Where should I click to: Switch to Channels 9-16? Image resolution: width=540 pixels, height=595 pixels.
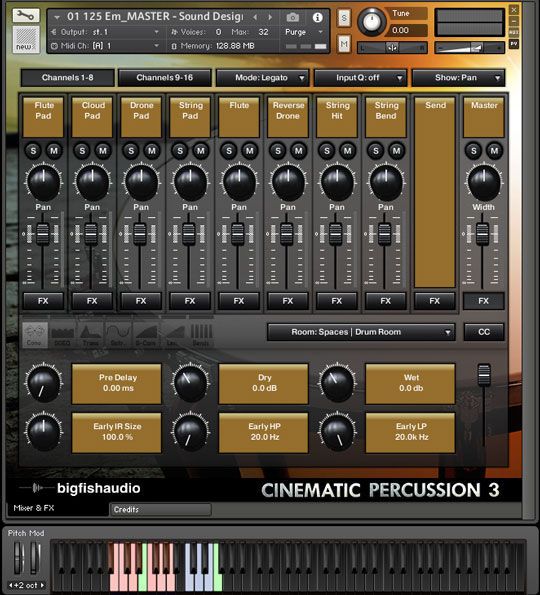[x=165, y=78]
